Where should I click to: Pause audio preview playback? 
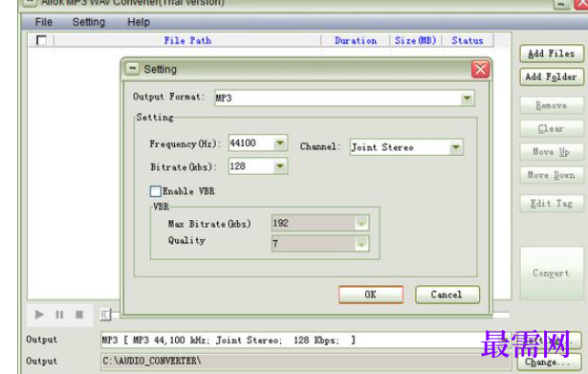[59, 315]
